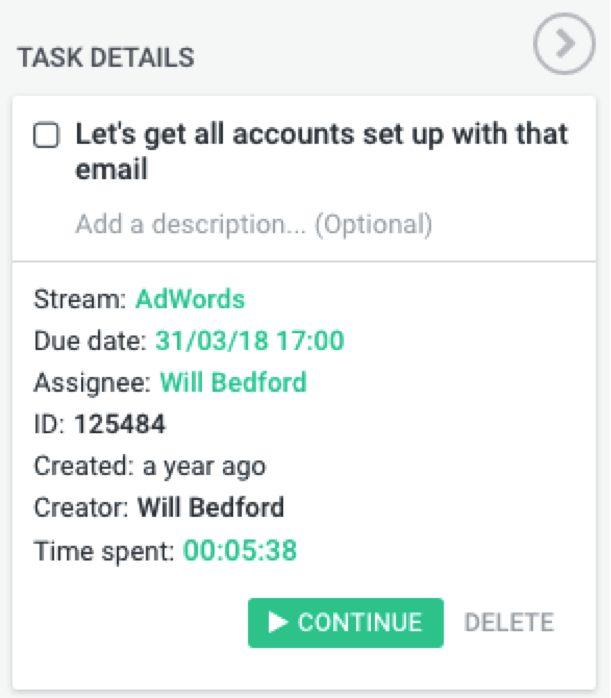
Task: Tick the task completion checkbox
Action: tap(45, 135)
